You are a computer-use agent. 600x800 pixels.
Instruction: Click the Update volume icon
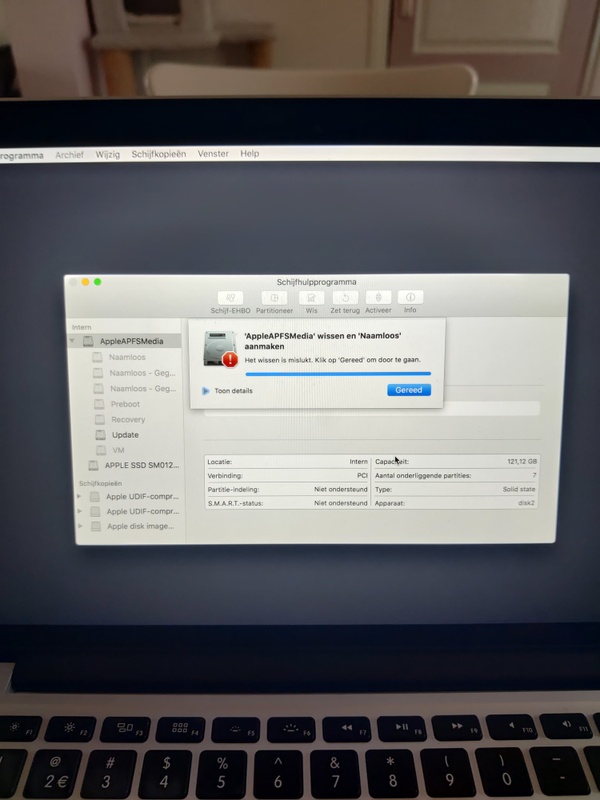pos(101,435)
